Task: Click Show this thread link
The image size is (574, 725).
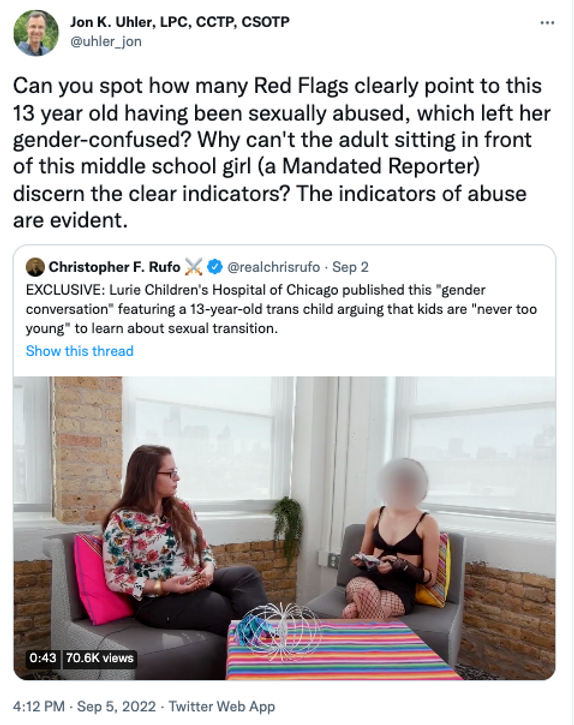Action: pyautogui.click(x=80, y=351)
